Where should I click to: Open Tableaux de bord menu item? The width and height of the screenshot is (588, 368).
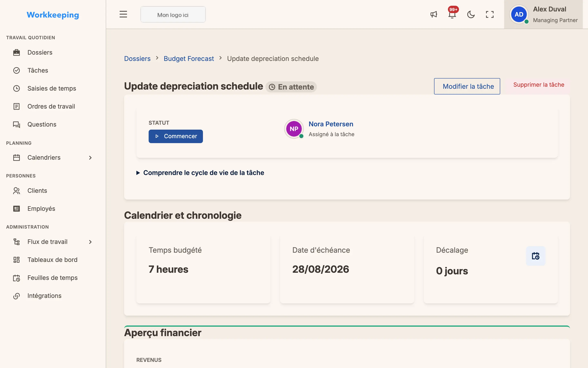[x=53, y=260]
